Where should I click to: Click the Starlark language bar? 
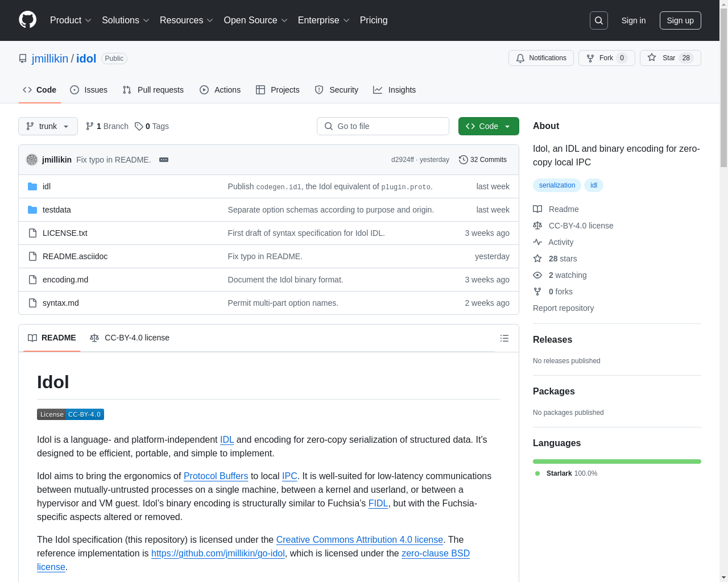(617, 462)
